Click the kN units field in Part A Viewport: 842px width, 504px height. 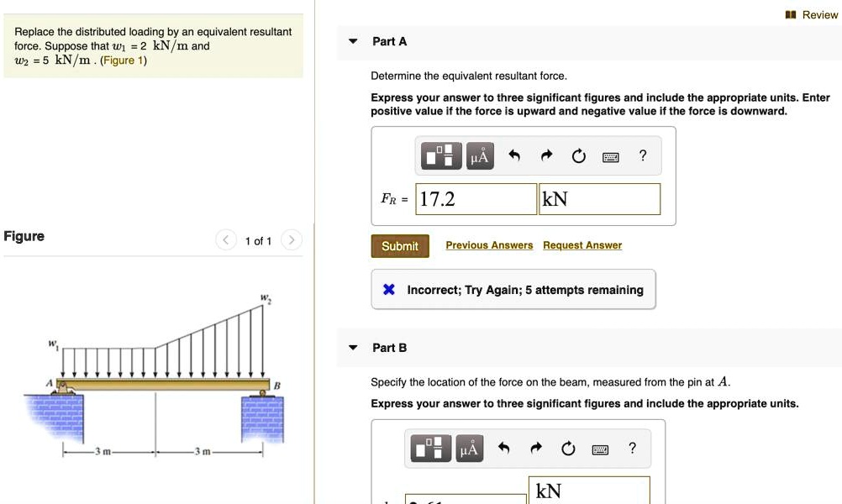(x=598, y=198)
